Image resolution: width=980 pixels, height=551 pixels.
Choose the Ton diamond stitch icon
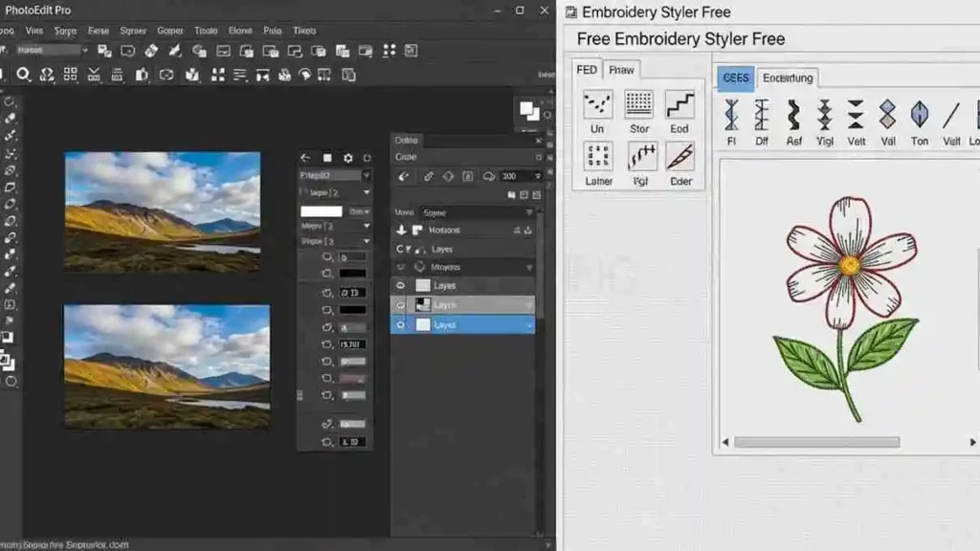coord(919,120)
